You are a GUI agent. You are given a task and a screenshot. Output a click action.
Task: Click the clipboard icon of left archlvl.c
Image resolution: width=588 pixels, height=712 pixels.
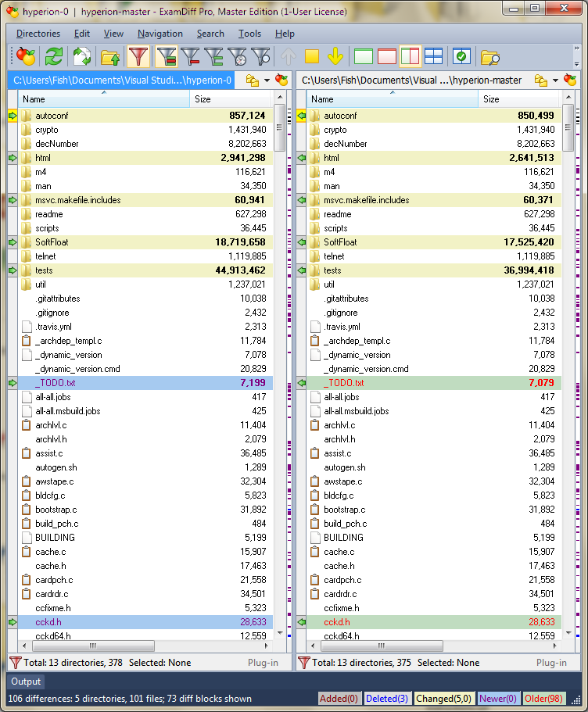point(27,425)
